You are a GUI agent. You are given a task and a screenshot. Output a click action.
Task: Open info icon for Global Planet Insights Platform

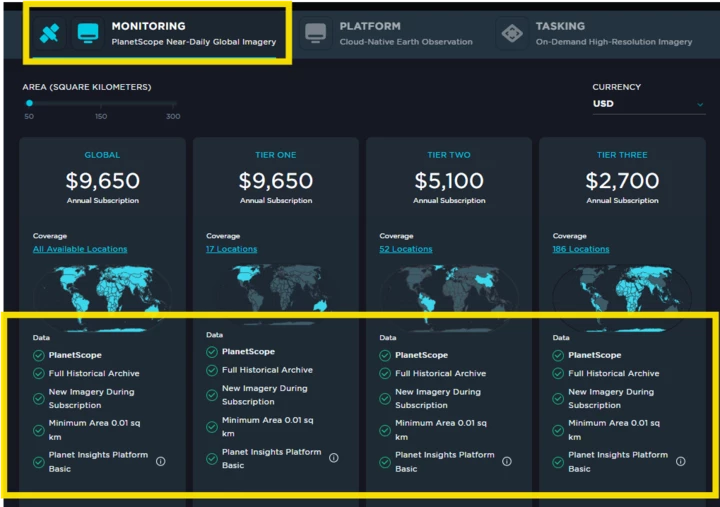(x=160, y=461)
